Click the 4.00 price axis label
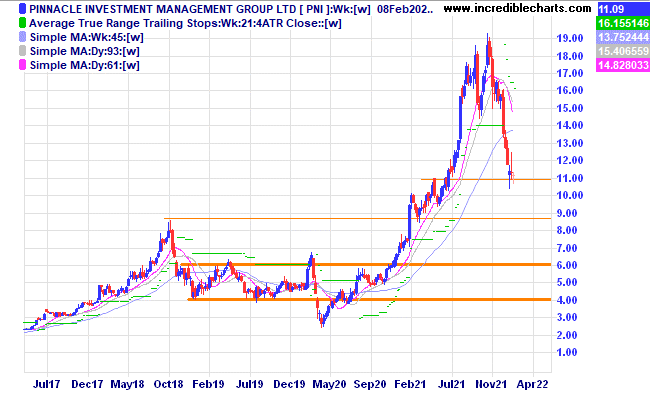 pos(567,300)
